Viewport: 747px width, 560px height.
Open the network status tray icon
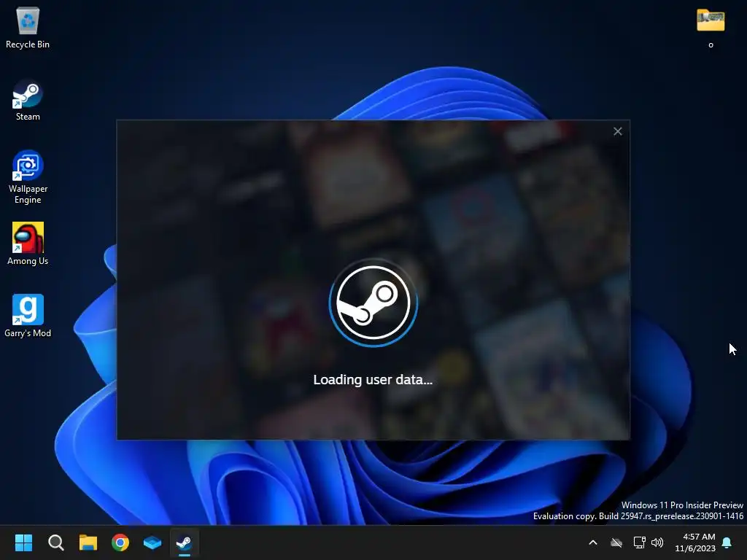[x=639, y=542]
